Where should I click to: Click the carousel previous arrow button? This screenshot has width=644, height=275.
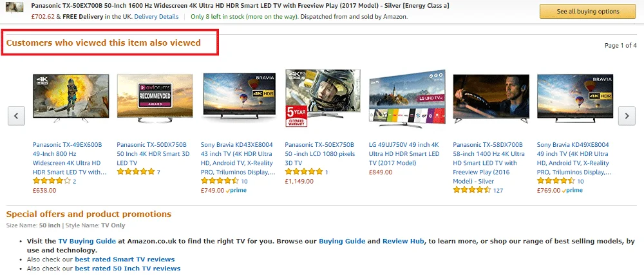point(16,116)
